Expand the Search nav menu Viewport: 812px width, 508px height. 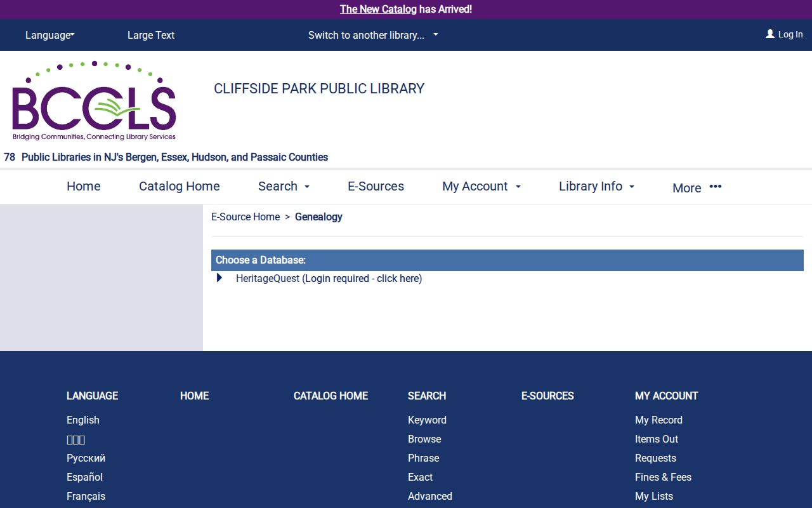[284, 186]
